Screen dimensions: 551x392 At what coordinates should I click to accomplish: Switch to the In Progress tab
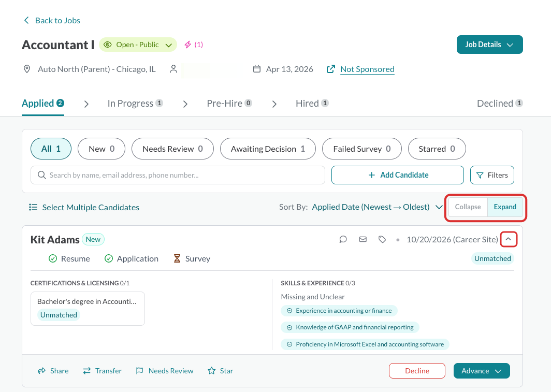(135, 103)
